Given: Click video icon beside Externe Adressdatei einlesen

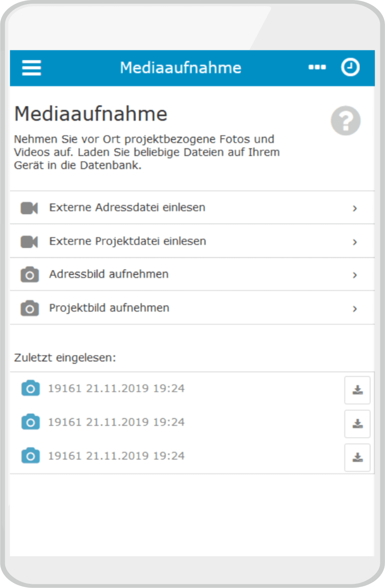Looking at the screenshot, I should (29, 208).
